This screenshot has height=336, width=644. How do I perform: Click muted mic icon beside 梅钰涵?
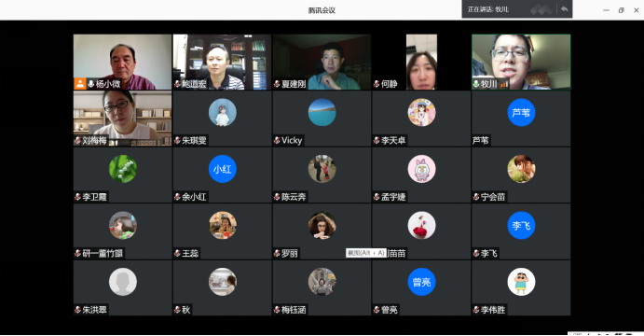point(277,309)
